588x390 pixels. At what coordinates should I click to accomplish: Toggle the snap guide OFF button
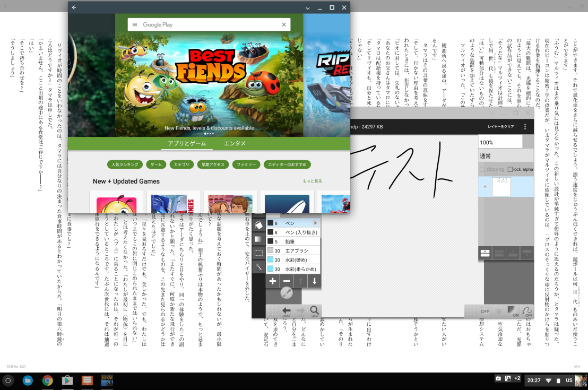point(485,311)
